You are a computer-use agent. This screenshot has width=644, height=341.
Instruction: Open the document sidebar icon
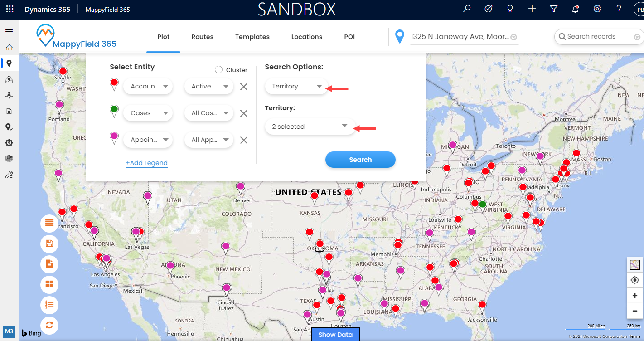pos(9,111)
